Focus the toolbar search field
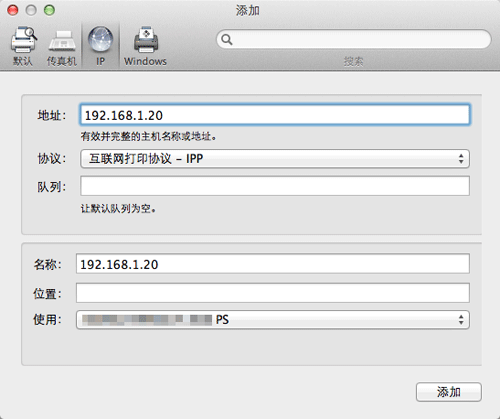The image size is (500, 419). (354, 39)
